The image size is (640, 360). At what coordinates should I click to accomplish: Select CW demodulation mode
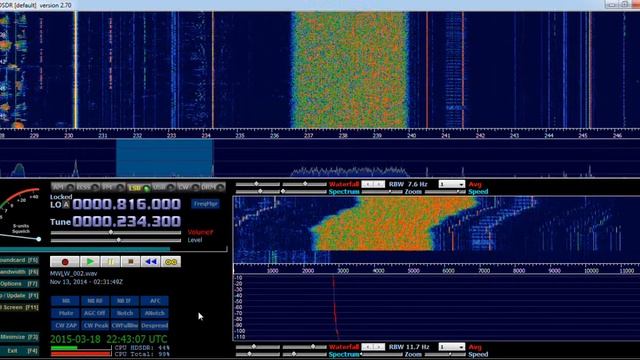(x=188, y=187)
